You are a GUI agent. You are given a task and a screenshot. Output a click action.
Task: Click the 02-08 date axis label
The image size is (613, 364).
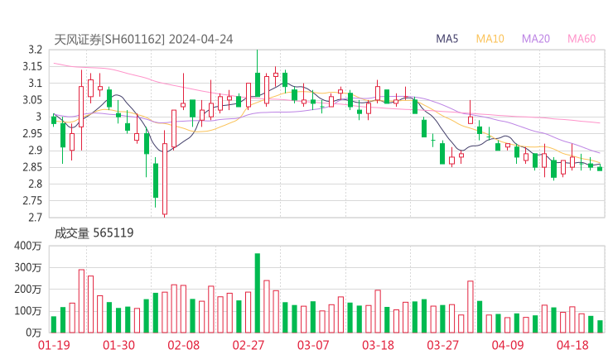pyautogui.click(x=183, y=345)
